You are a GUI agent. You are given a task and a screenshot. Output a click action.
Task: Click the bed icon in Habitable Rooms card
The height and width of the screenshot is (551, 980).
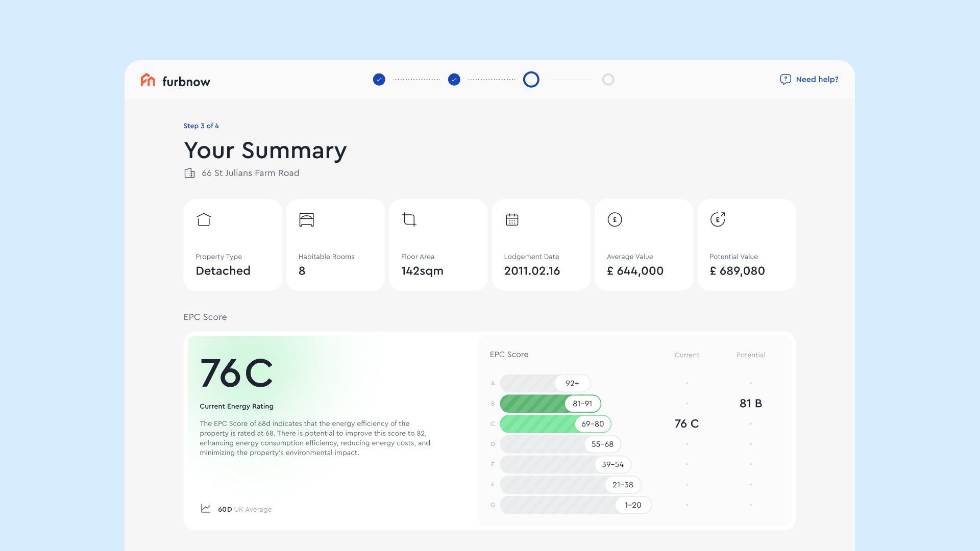306,219
